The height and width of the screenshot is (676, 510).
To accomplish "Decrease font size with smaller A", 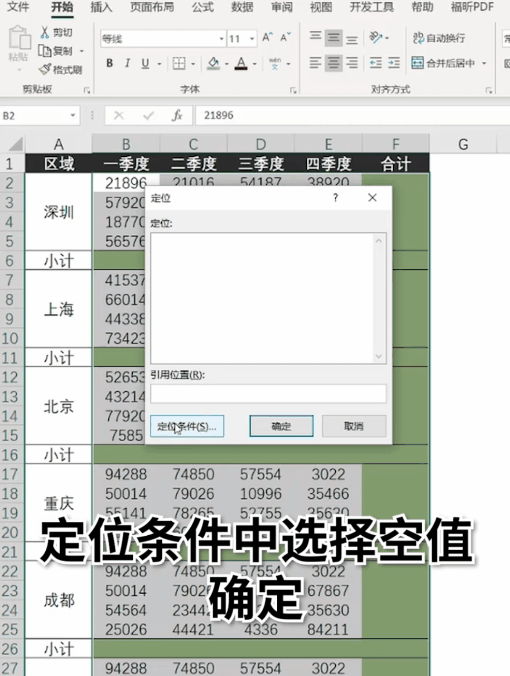I will point(285,38).
